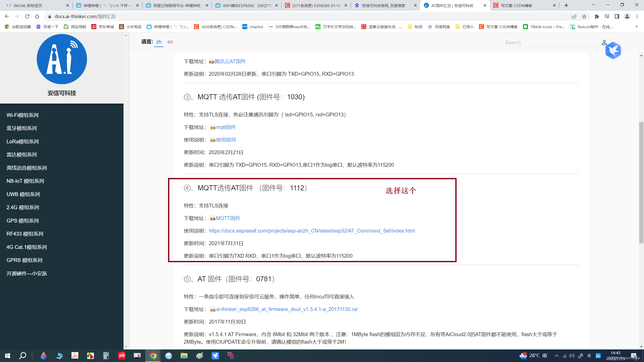The width and height of the screenshot is (644, 362).
Task: Switch to English language en tab
Action: point(170,41)
